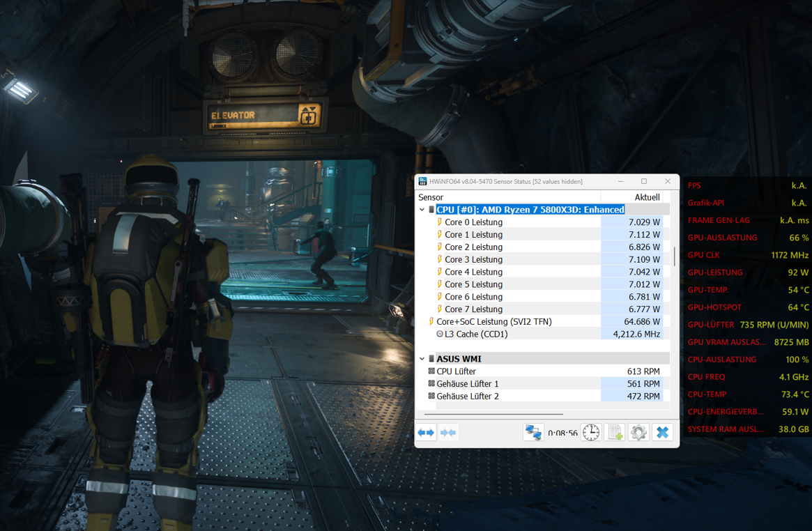Screen dimensions: 812x531
Task: Click the GPU CLK overlay entry
Action: (x=748, y=255)
